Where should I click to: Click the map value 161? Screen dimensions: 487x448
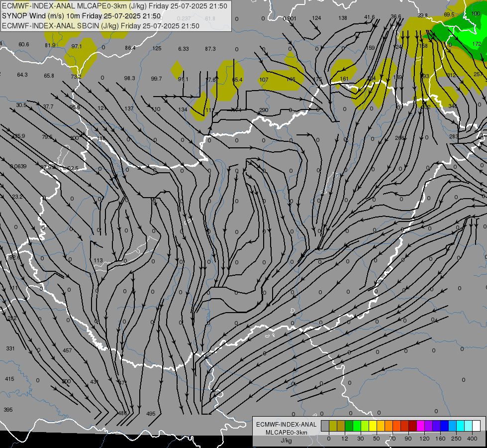pyautogui.click(x=344, y=79)
